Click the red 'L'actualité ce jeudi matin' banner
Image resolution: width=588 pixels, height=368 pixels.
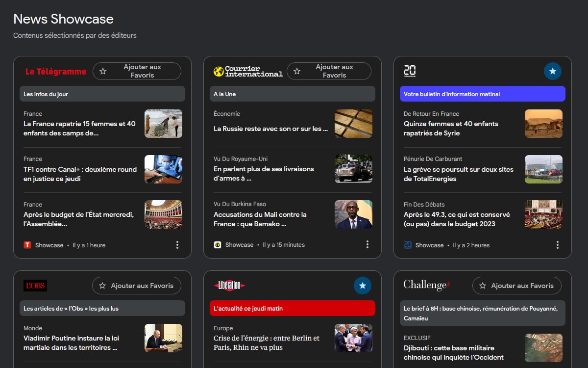(x=293, y=308)
